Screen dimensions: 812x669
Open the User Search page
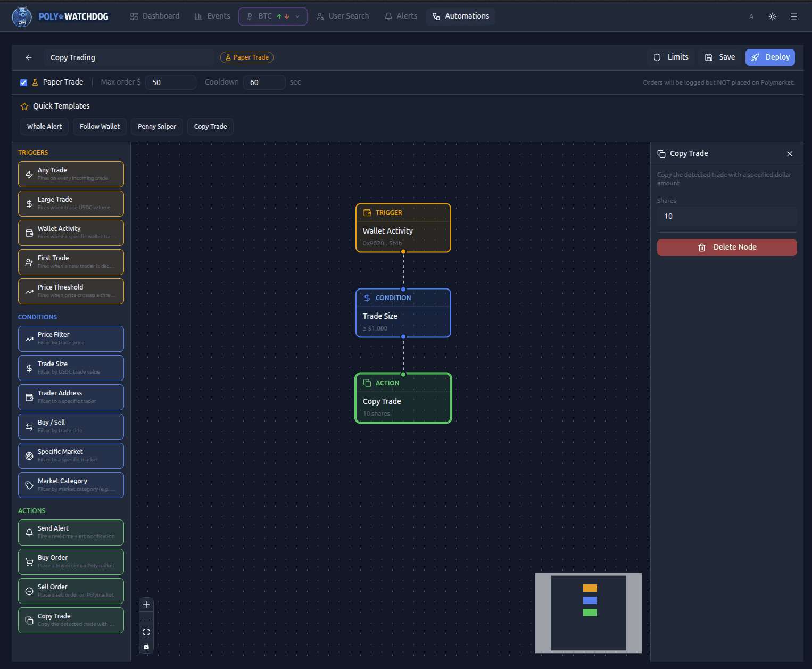[x=343, y=16]
